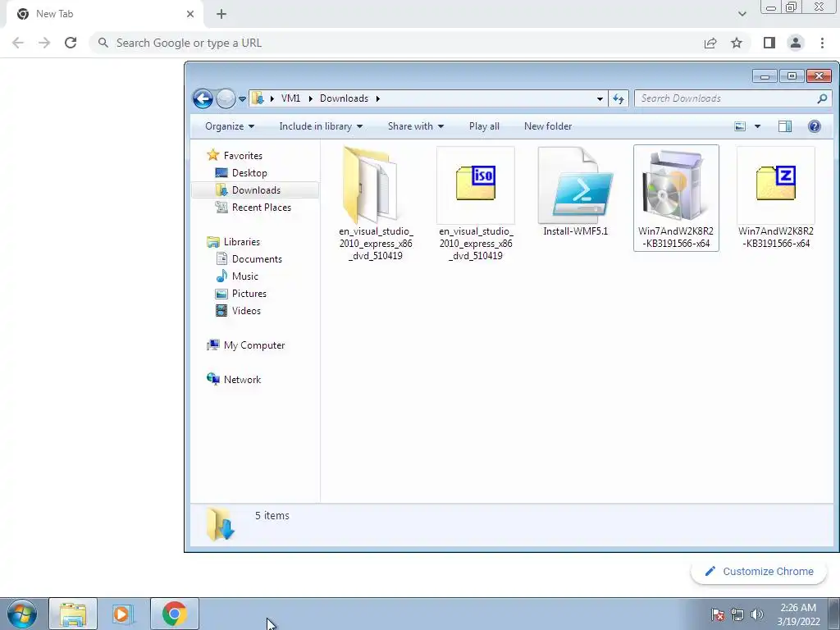Click the Search Downloads field
The width and height of the screenshot is (840, 630).
(733, 98)
